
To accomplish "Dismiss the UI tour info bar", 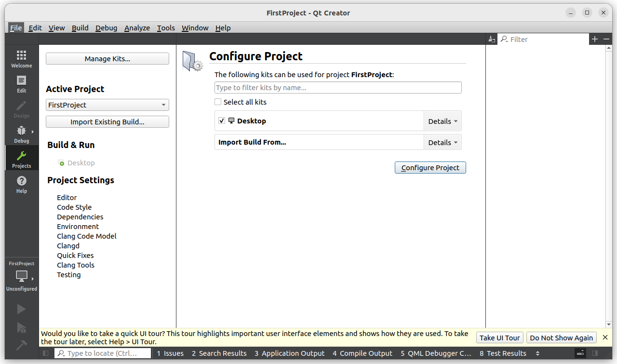I will click(x=605, y=337).
